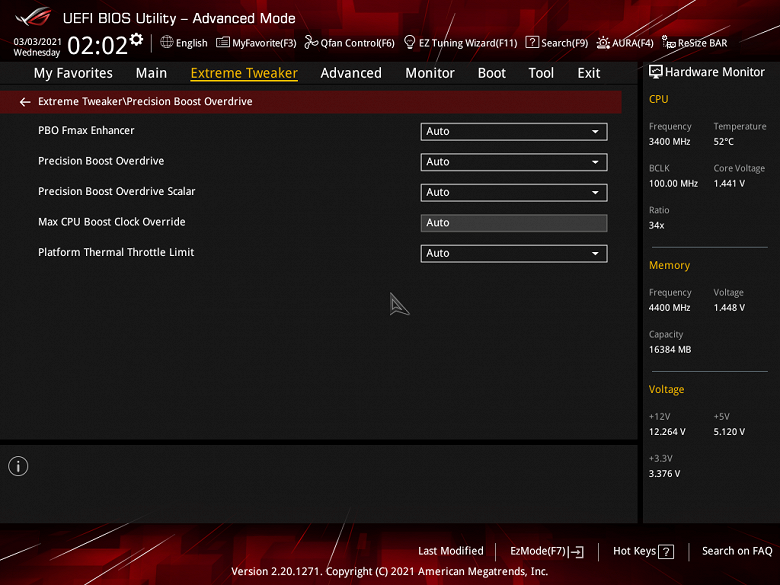This screenshot has width=780, height=585.
Task: Click the Capacity 16384 MB value
Action: [670, 350]
